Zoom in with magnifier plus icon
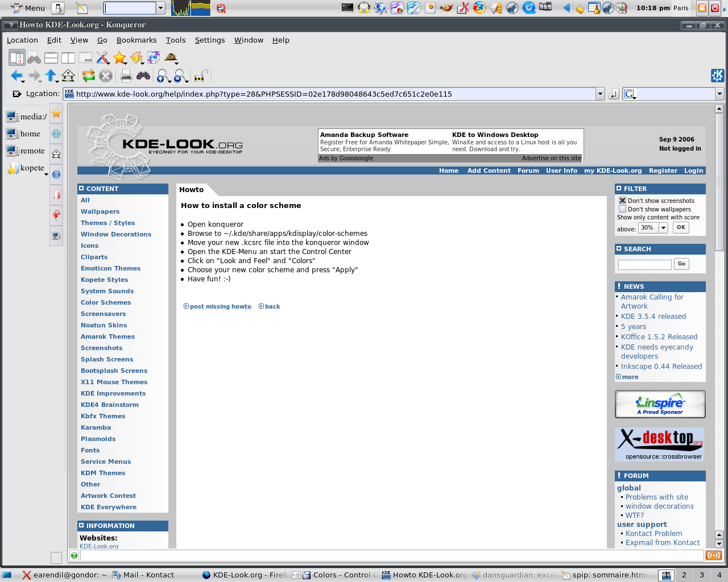This screenshot has height=582, width=728. tap(163, 76)
